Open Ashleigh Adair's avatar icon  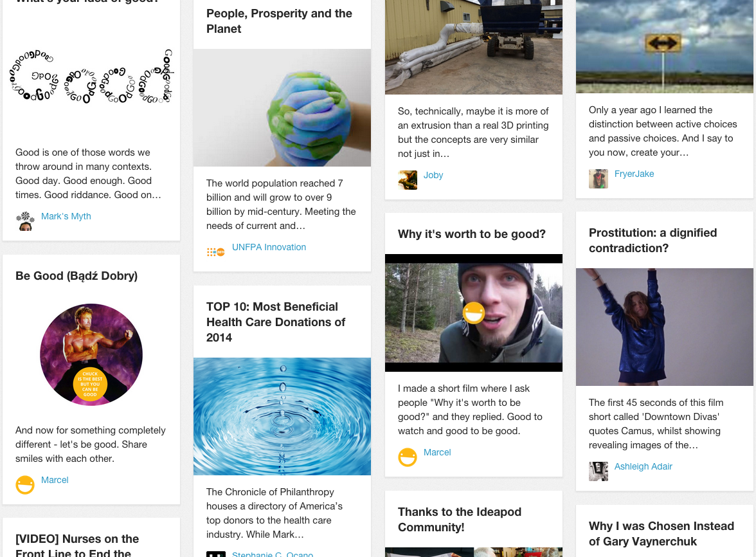(x=598, y=471)
